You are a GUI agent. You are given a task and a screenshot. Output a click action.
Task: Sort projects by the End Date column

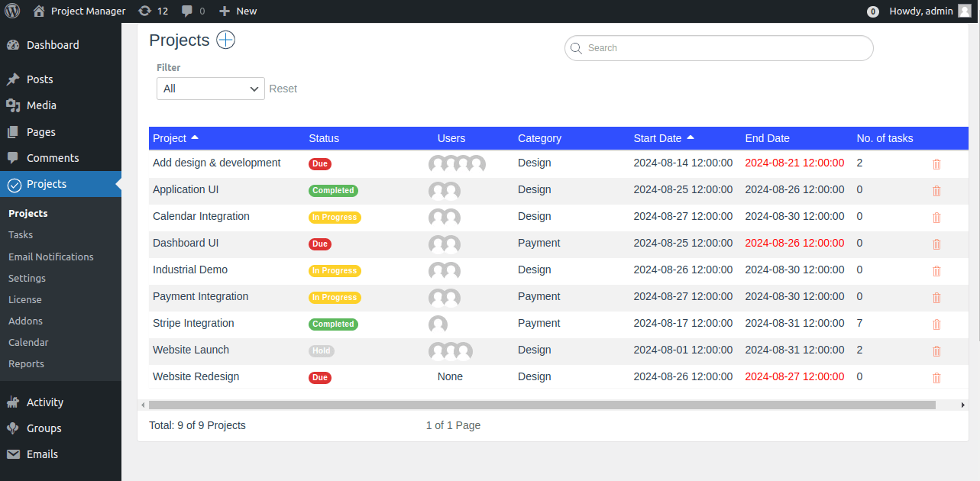click(x=767, y=138)
